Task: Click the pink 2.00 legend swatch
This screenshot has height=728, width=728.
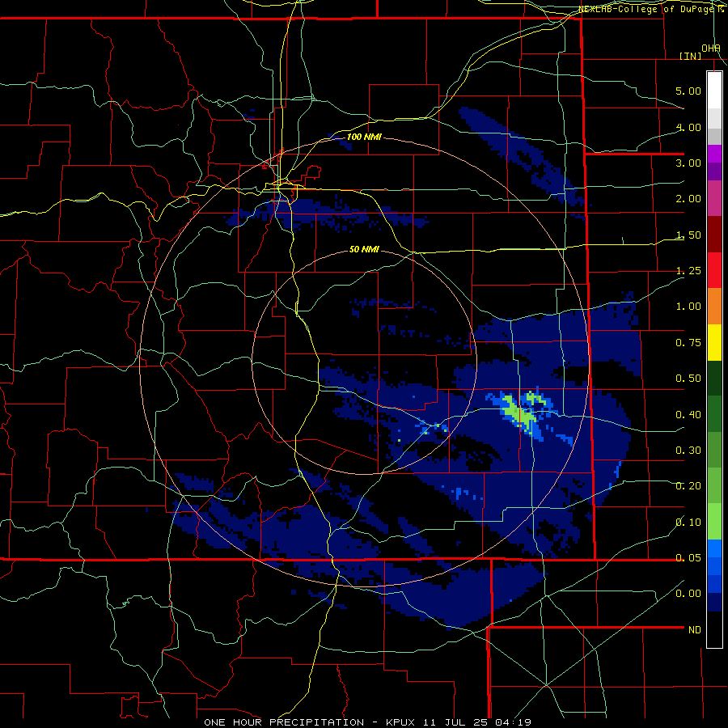Action: point(714,198)
